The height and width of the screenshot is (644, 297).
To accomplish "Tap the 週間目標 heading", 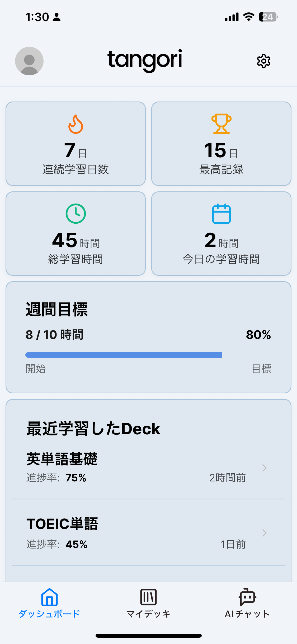I will [57, 309].
